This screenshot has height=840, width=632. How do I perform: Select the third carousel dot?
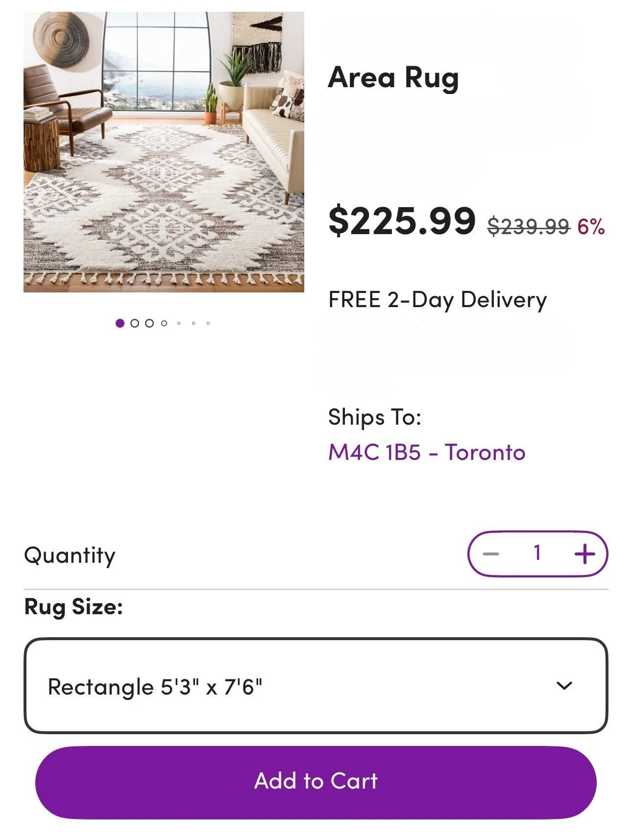click(x=148, y=322)
